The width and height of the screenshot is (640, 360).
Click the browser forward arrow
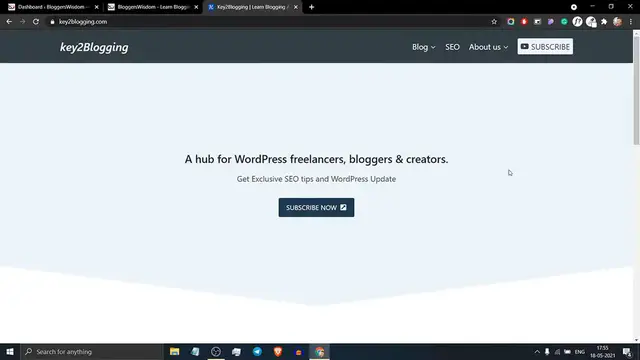click(22, 22)
